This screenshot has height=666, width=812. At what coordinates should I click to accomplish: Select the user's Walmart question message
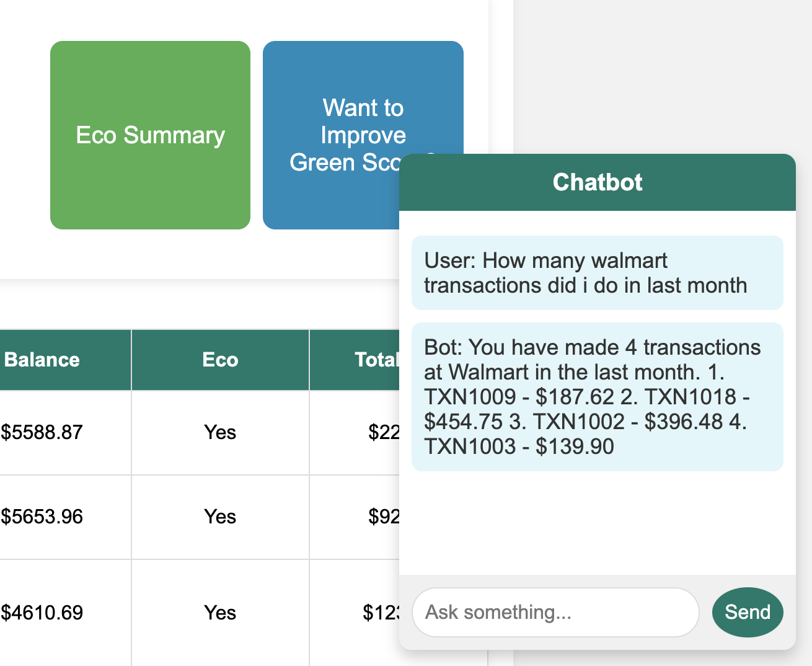click(x=597, y=273)
